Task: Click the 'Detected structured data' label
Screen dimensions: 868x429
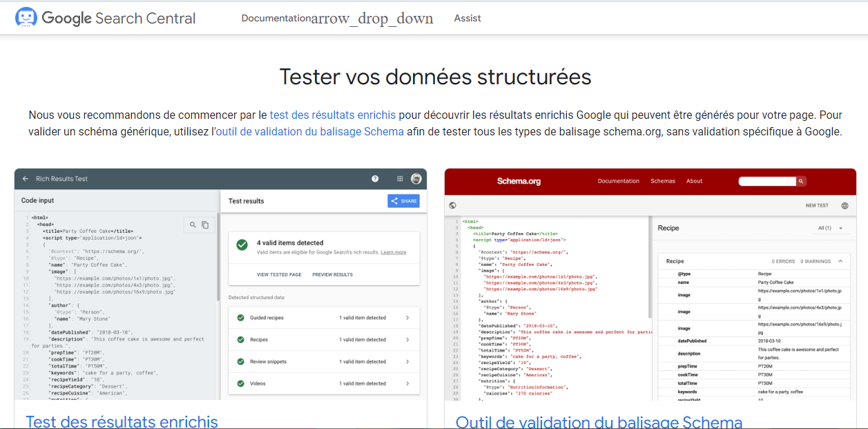Action: pyautogui.click(x=256, y=298)
